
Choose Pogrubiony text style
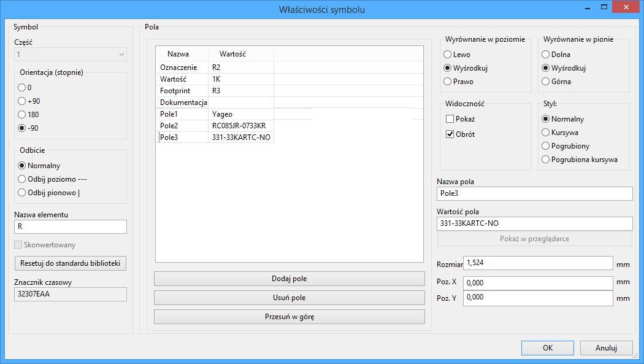pyautogui.click(x=546, y=146)
